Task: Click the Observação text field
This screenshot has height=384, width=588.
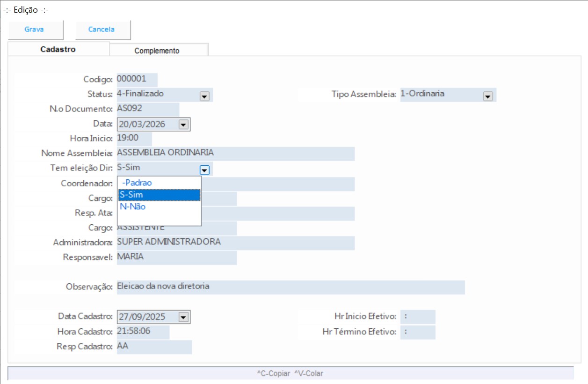Action: (290, 287)
